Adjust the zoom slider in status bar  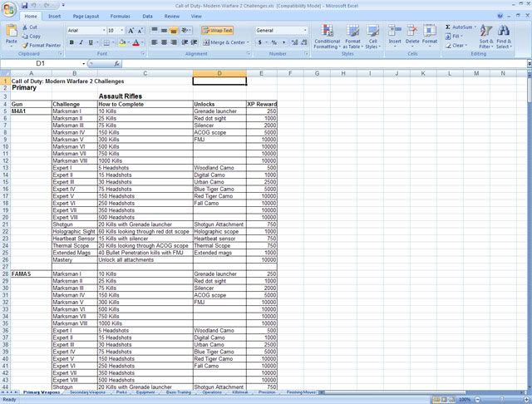pos(501,400)
